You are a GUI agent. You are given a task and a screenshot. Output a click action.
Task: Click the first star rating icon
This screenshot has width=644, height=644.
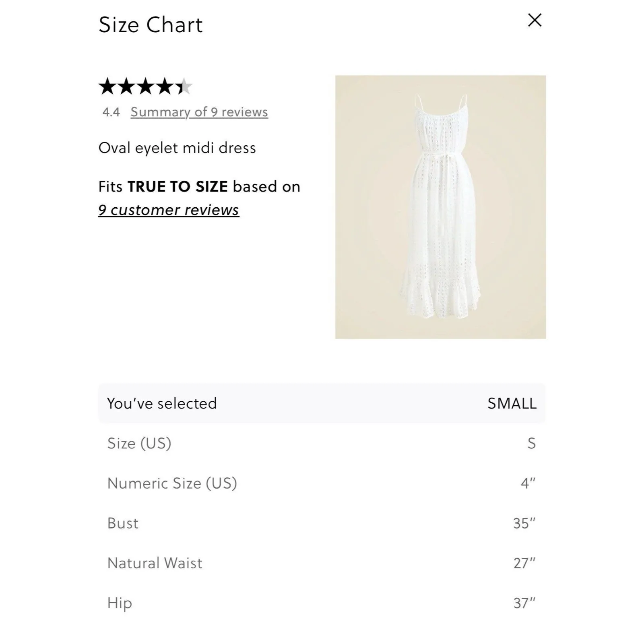[x=107, y=86]
